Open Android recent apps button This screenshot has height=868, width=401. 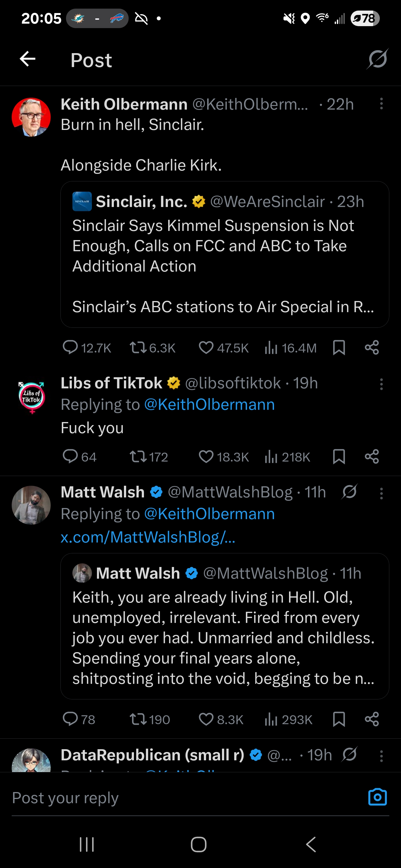87,844
